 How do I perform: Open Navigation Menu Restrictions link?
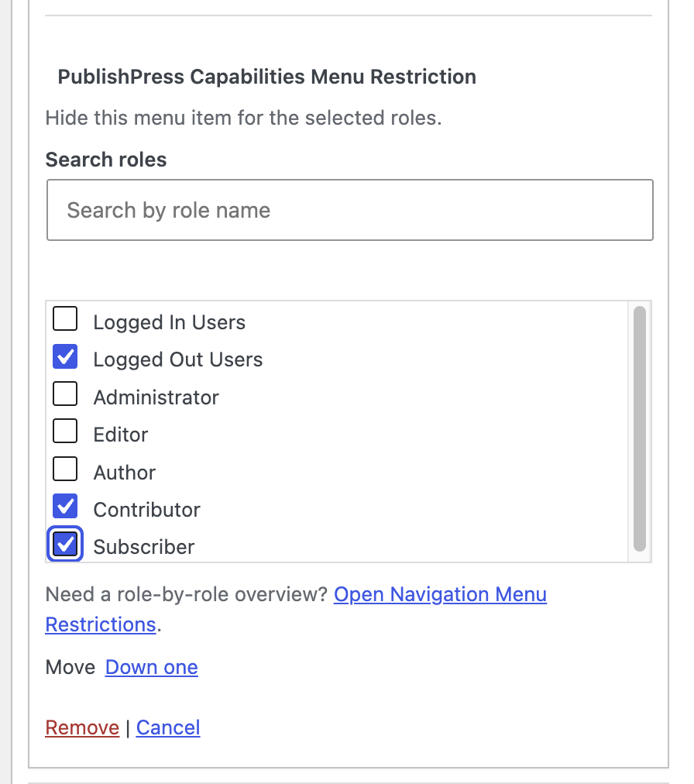[x=440, y=594]
